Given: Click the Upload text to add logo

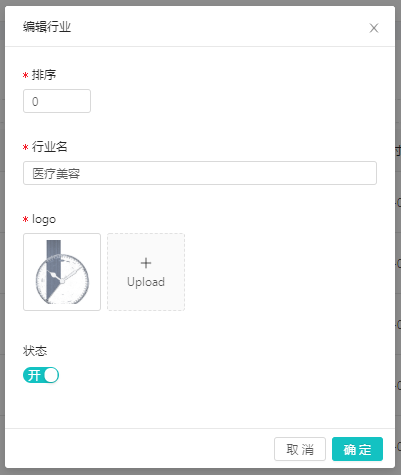Looking at the screenshot, I should pyautogui.click(x=146, y=282).
